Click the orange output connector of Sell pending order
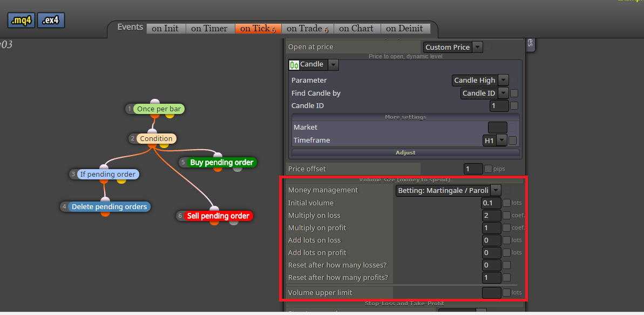The height and width of the screenshot is (315, 644). pyautogui.click(x=214, y=223)
